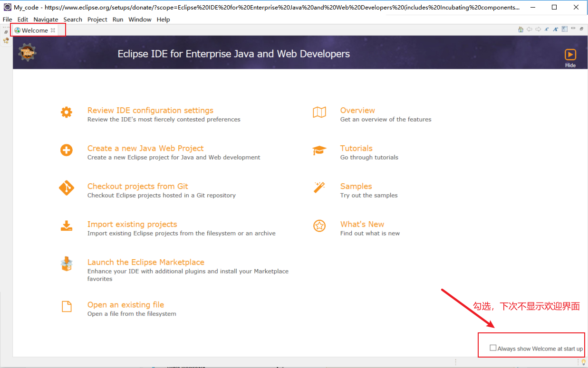Click 'Open a file from the filesystem' text
The height and width of the screenshot is (368, 588).
(132, 314)
